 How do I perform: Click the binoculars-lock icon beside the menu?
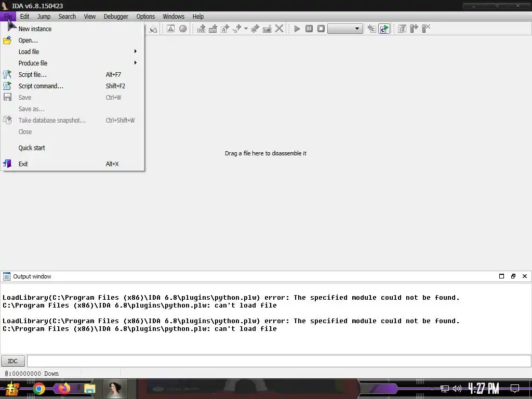153,30
